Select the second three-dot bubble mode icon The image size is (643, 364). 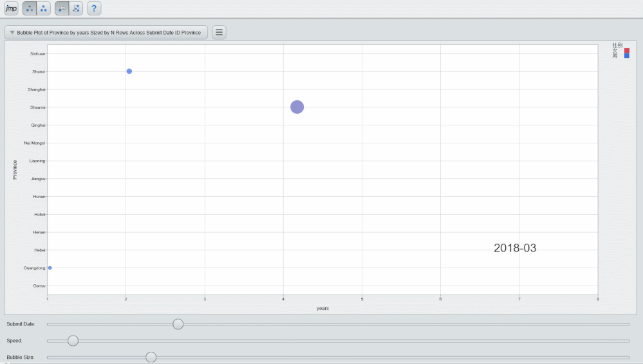pyautogui.click(x=44, y=8)
